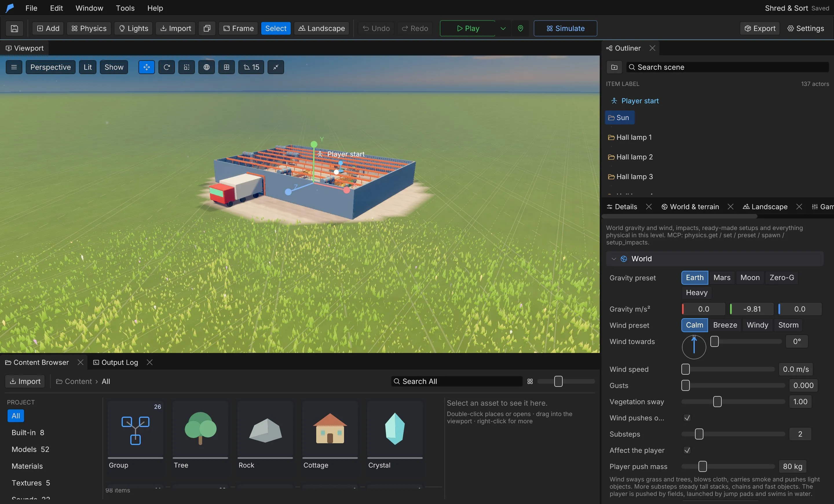
Task: Click the save project icon
Action: (x=14, y=28)
